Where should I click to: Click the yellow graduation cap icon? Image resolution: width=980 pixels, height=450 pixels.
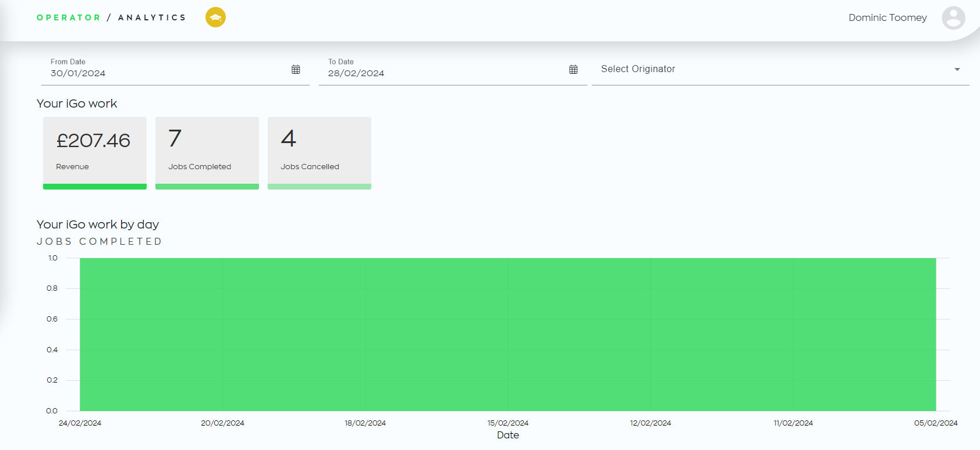click(215, 17)
